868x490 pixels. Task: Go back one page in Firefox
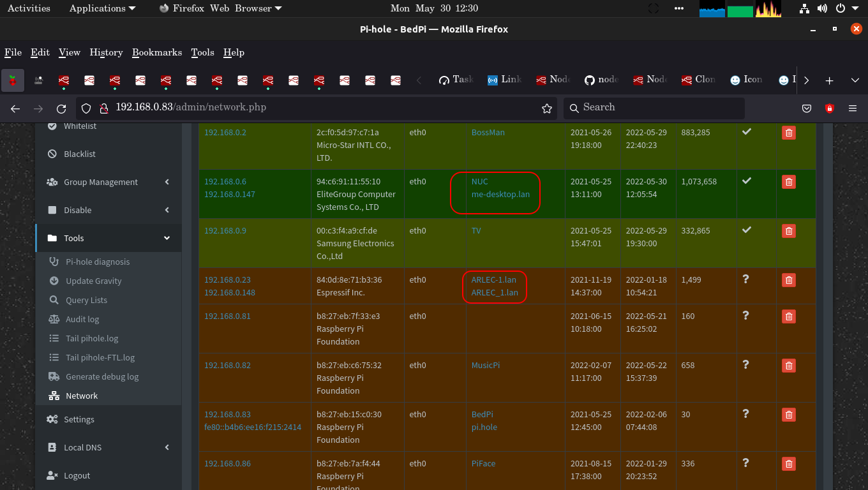coord(15,108)
